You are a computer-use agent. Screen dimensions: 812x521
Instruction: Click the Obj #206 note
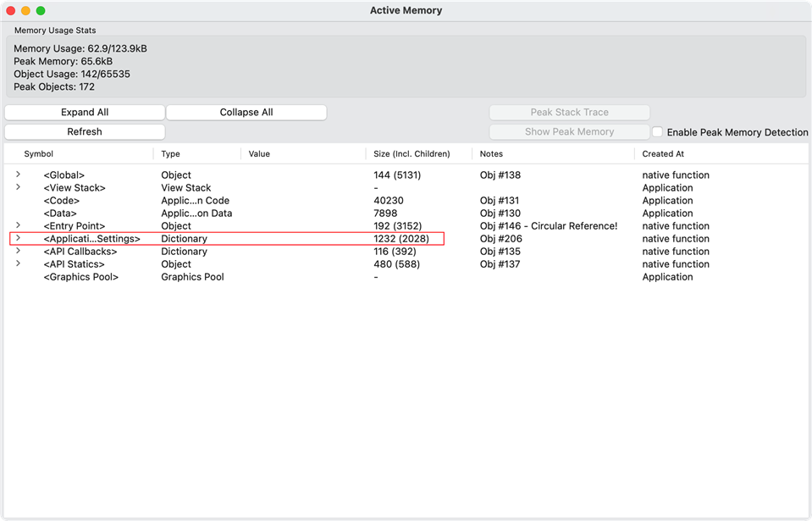500,239
